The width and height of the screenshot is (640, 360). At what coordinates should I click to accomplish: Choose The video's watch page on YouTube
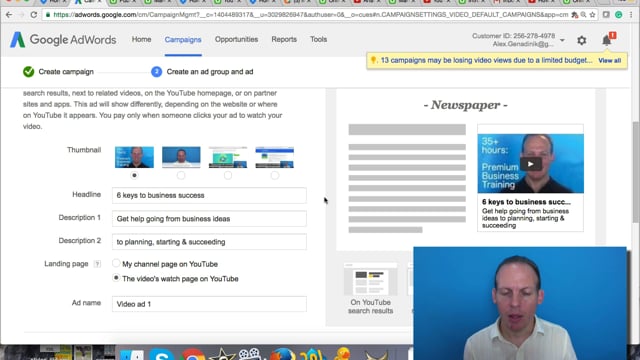(x=116, y=278)
